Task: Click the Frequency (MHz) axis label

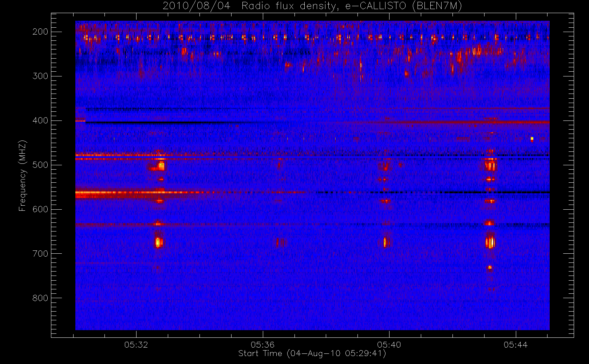Action: 23,175
